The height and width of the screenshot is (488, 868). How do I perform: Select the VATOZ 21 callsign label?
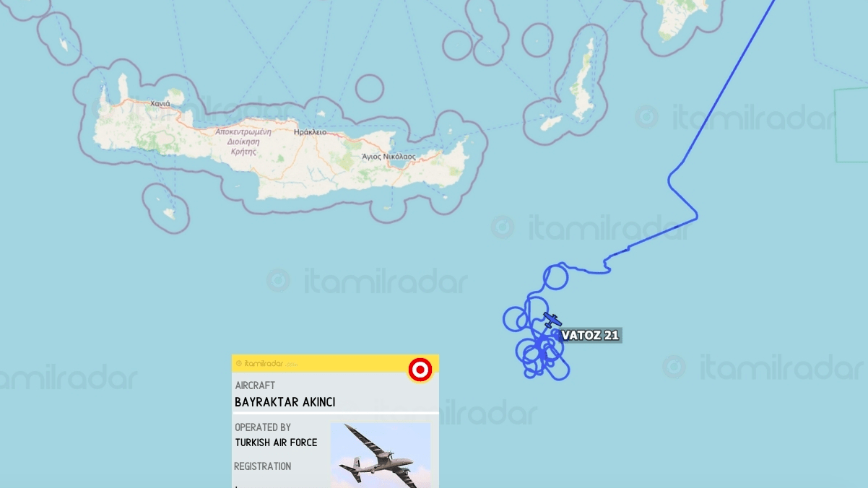[591, 335]
